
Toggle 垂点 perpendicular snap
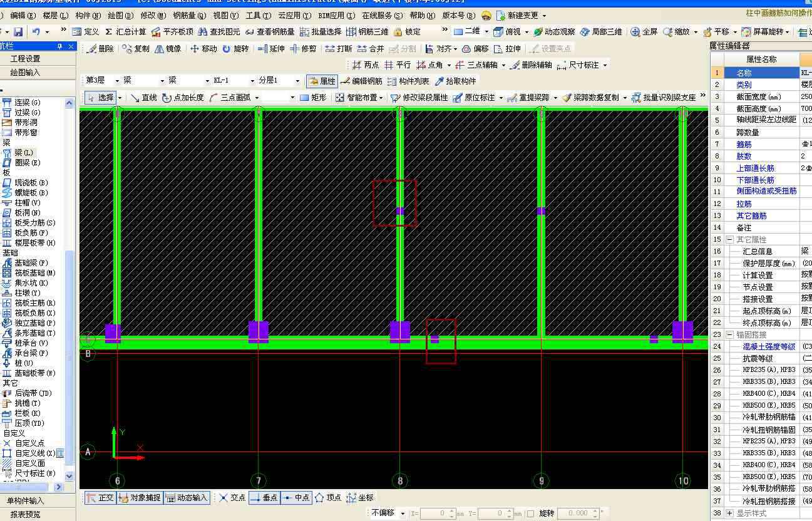click(264, 498)
